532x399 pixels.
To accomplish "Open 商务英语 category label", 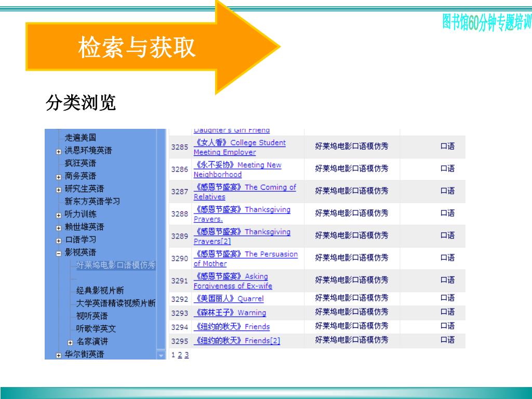I will [x=81, y=176].
